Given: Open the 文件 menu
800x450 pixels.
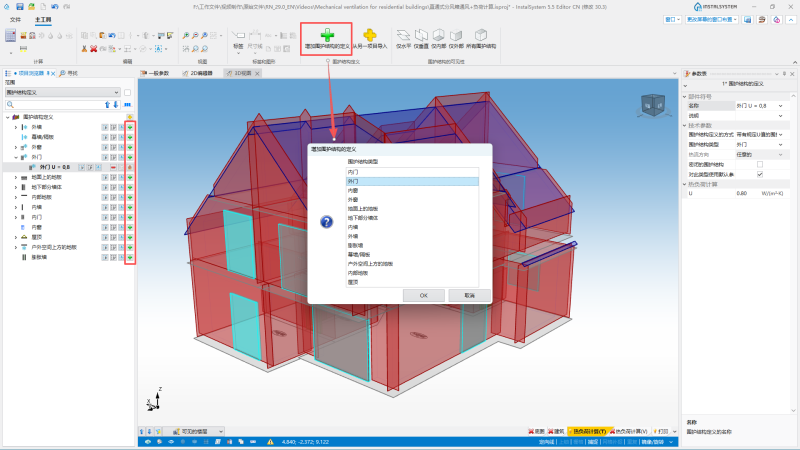Looking at the screenshot, I should pyautogui.click(x=15, y=19).
